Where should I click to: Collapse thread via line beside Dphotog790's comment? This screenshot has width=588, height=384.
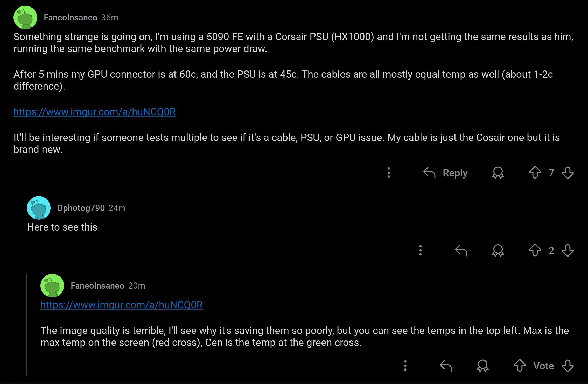click(x=13, y=228)
